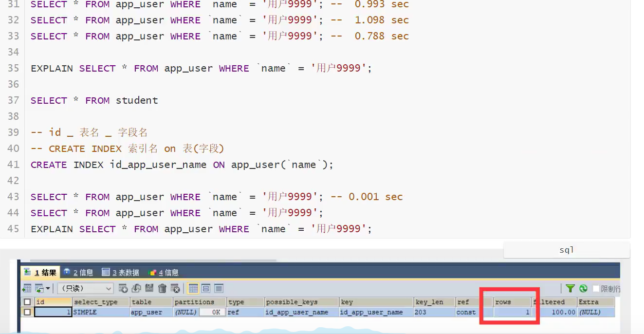Click the EXPLAIN statement on line 45

tap(201, 229)
